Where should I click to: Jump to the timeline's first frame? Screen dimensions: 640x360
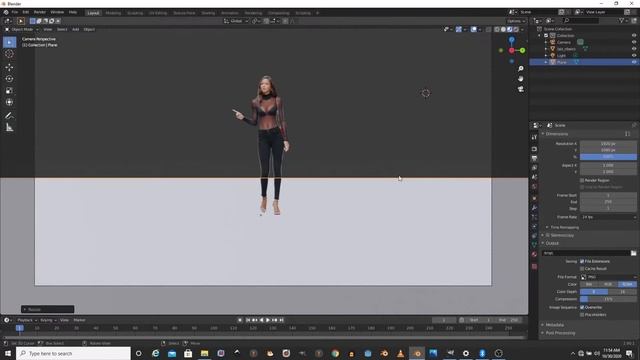pyautogui.click(x=248, y=320)
